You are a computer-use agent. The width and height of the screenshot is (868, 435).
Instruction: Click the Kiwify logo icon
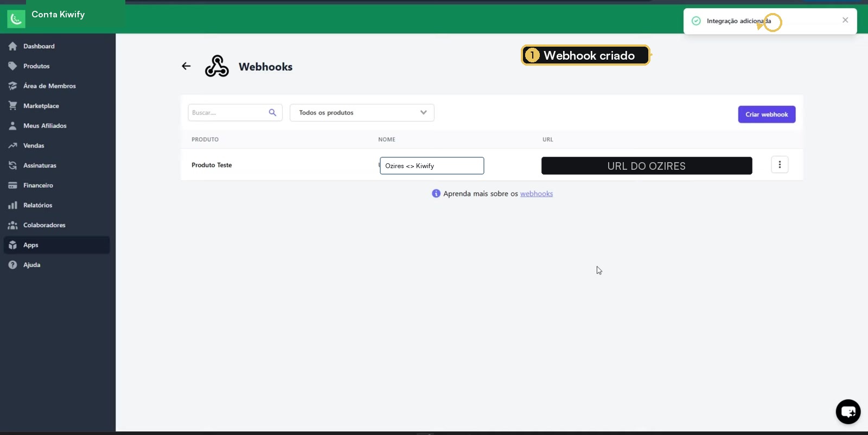coord(16,19)
